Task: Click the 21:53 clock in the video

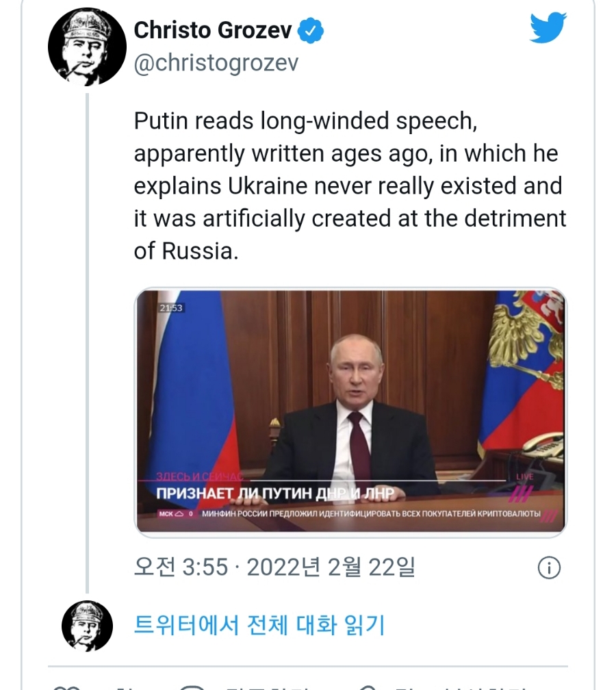Action: pos(170,308)
